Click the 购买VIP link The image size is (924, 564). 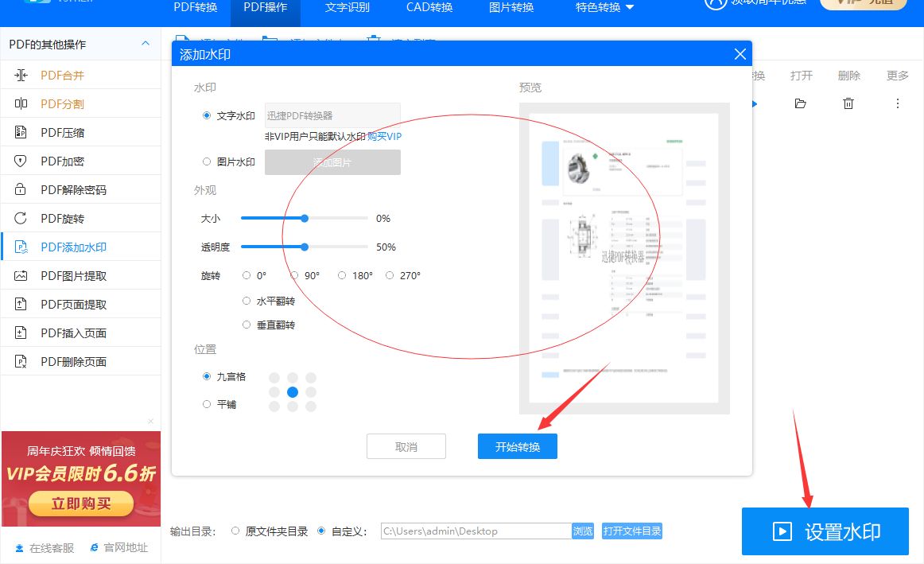(384, 136)
